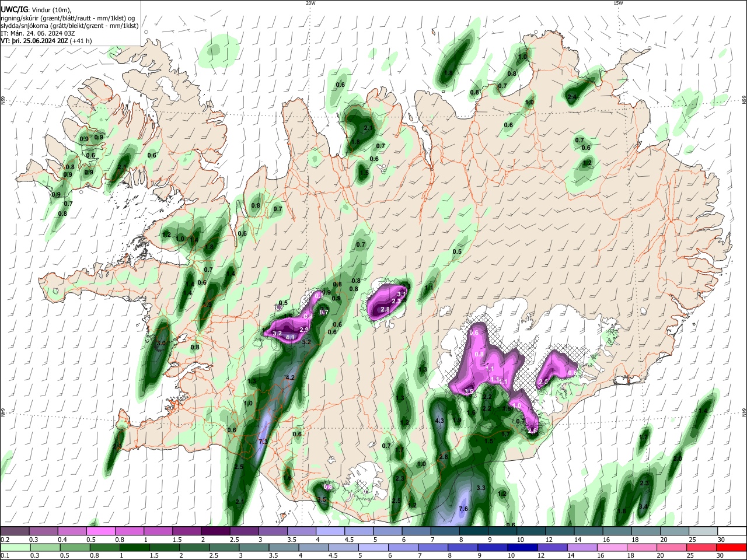Click the white swatch ending the snow legend

coord(731,531)
